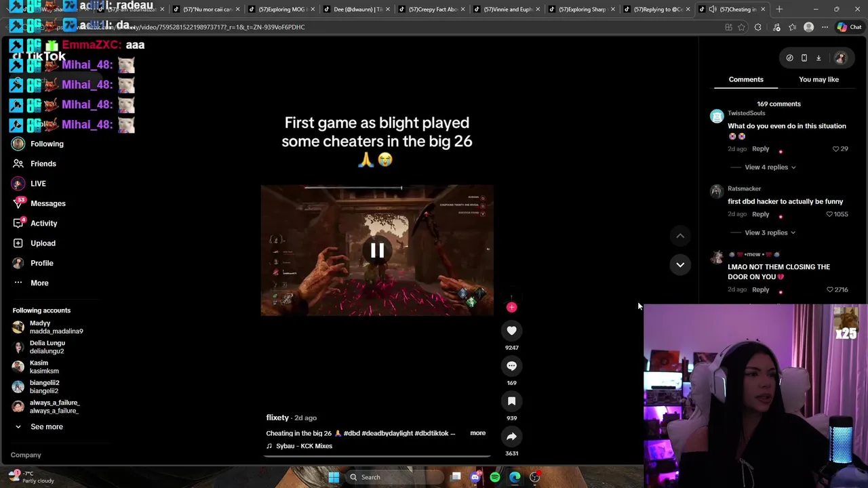Like the video with heart icon
868x488 pixels.
pyautogui.click(x=511, y=331)
